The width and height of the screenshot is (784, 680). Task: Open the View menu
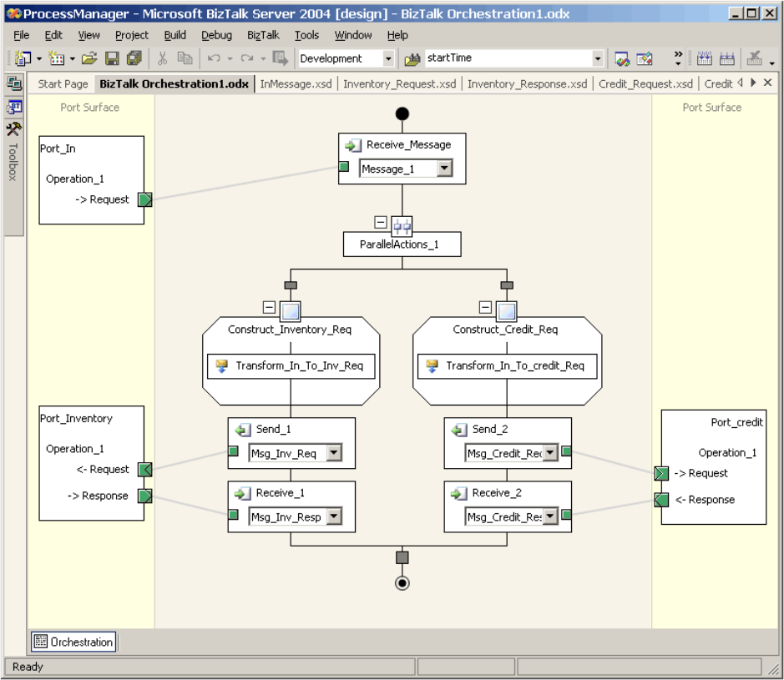(x=89, y=36)
